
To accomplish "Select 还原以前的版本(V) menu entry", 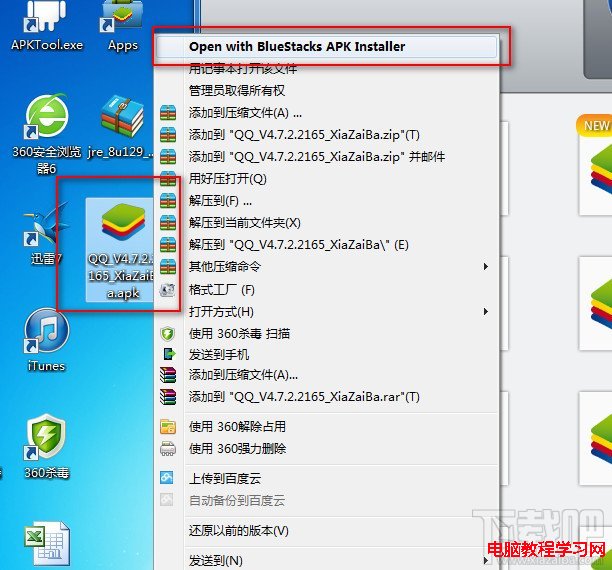I will pos(326,531).
